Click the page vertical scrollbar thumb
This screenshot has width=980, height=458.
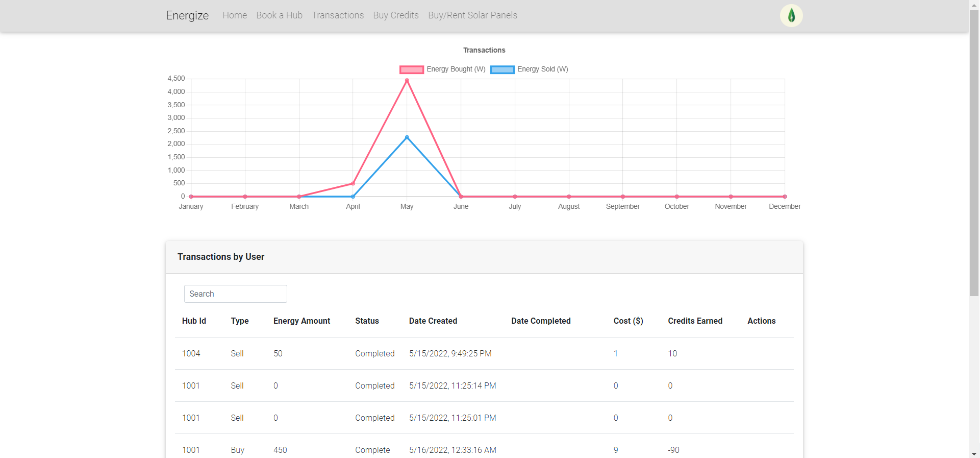pos(974,153)
